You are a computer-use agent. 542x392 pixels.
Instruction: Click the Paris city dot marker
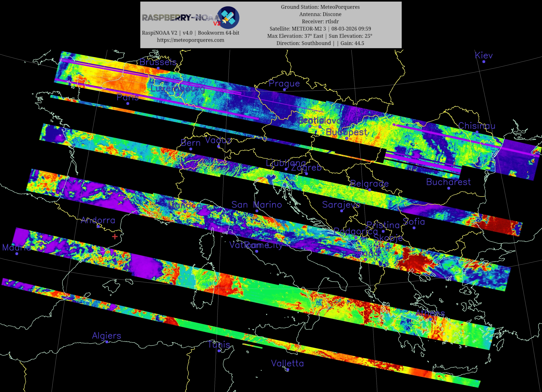pyautogui.click(x=128, y=103)
